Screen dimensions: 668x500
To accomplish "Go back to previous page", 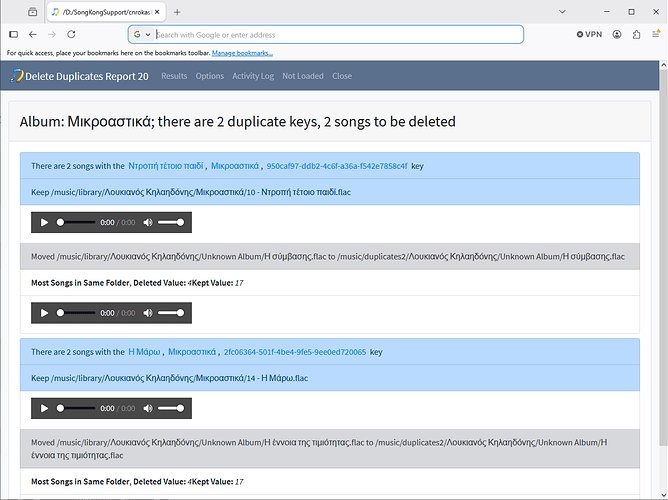I will click(33, 34).
